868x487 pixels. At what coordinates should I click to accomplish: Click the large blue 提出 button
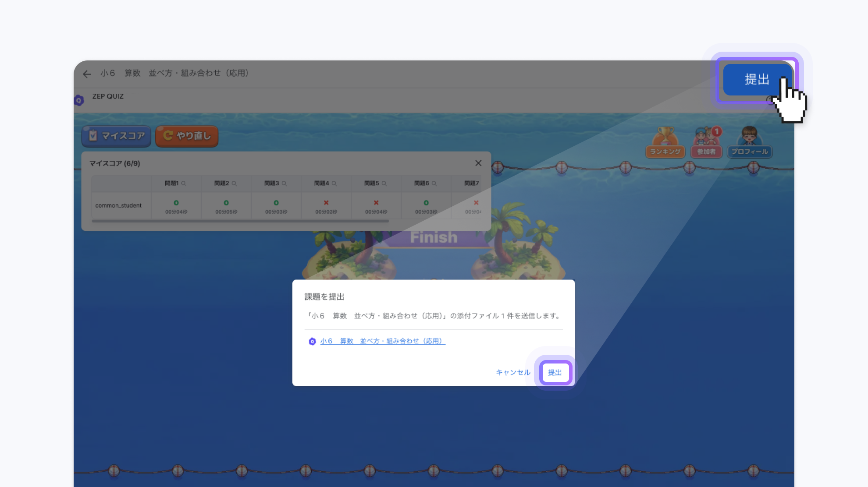click(x=757, y=80)
